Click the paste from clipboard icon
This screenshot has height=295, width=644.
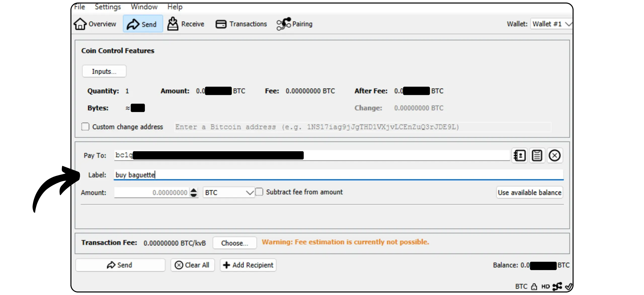pyautogui.click(x=537, y=156)
